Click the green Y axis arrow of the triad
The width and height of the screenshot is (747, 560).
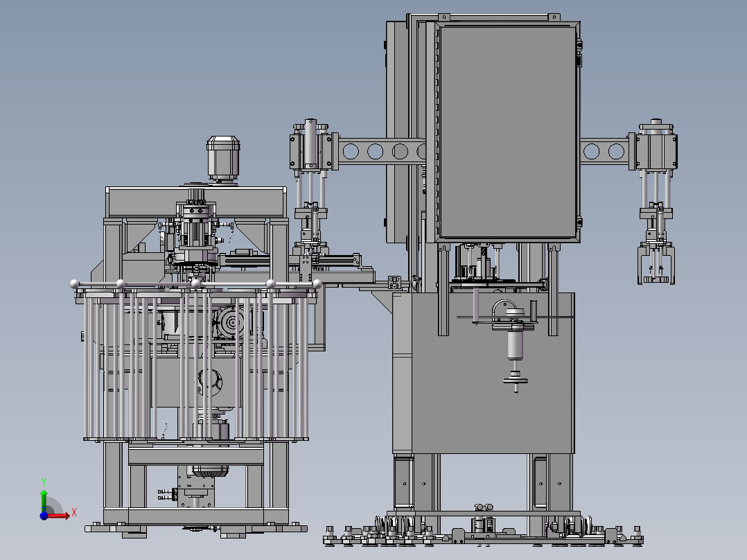pyautogui.click(x=44, y=500)
